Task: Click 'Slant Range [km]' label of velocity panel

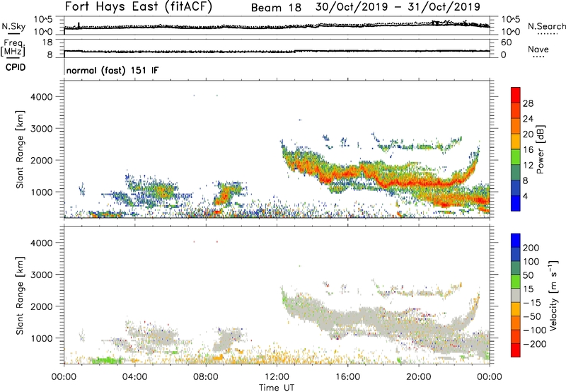Action: [x=20, y=296]
